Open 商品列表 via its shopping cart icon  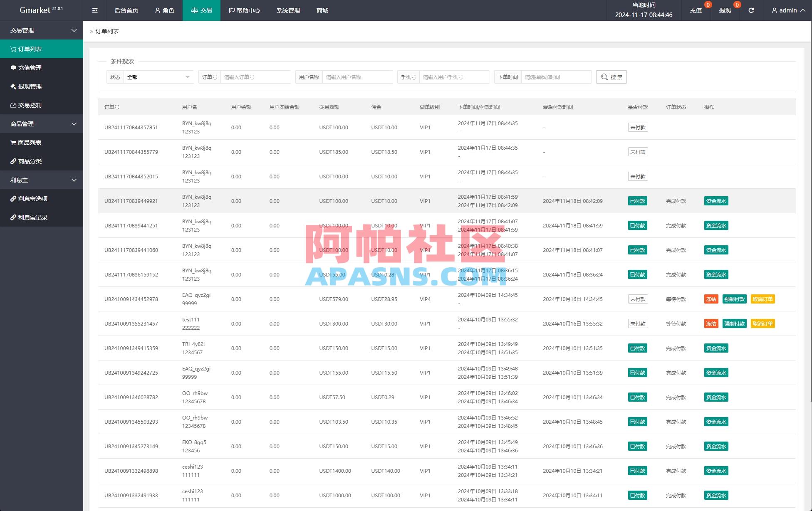pos(13,143)
